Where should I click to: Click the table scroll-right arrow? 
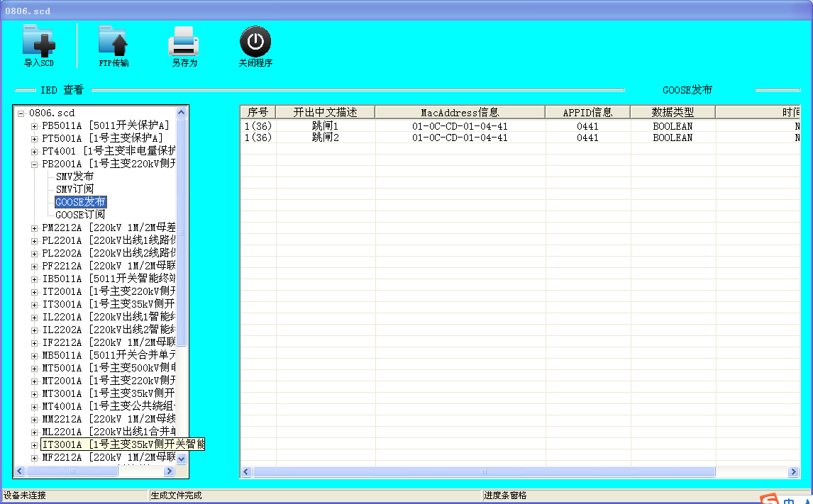[793, 472]
